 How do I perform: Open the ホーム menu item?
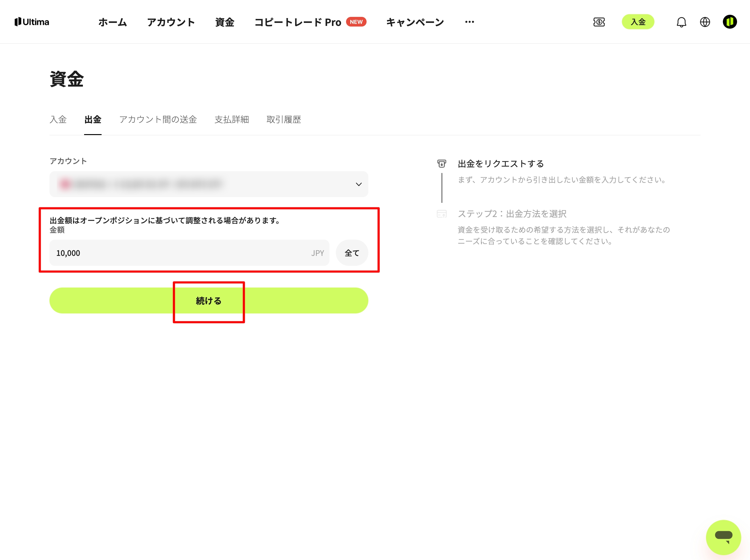[112, 22]
